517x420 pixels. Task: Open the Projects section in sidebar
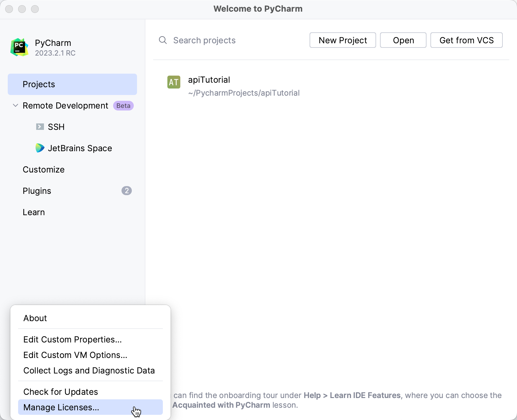[39, 84]
